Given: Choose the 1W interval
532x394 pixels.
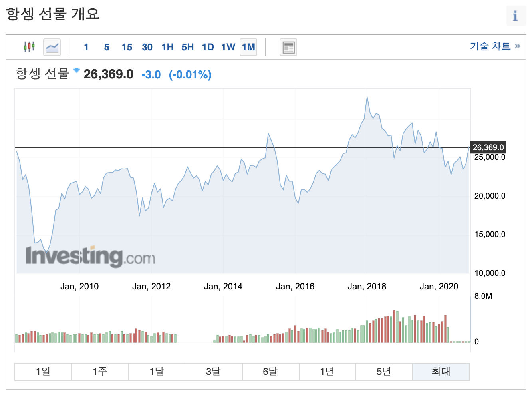Looking at the screenshot, I should coord(228,47).
